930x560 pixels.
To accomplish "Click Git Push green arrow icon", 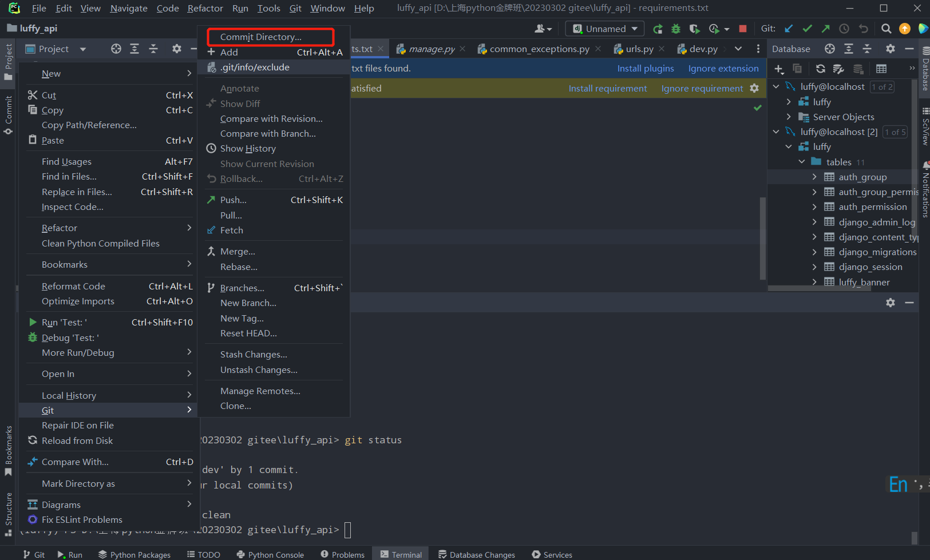I will 825,29.
